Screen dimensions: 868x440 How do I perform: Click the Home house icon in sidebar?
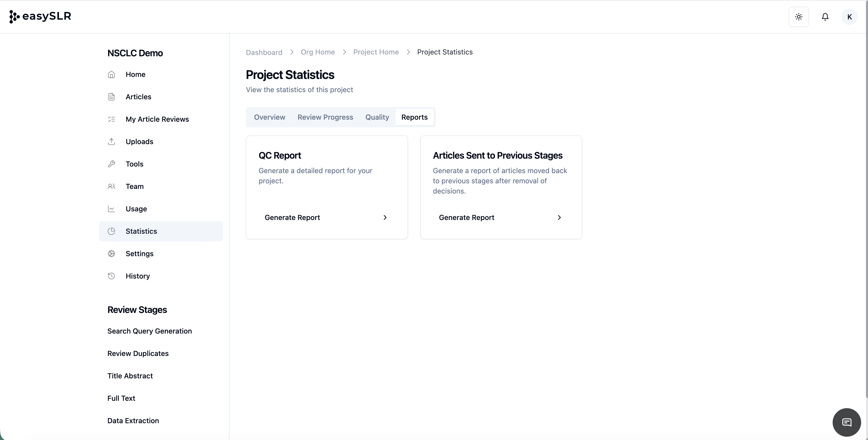111,75
